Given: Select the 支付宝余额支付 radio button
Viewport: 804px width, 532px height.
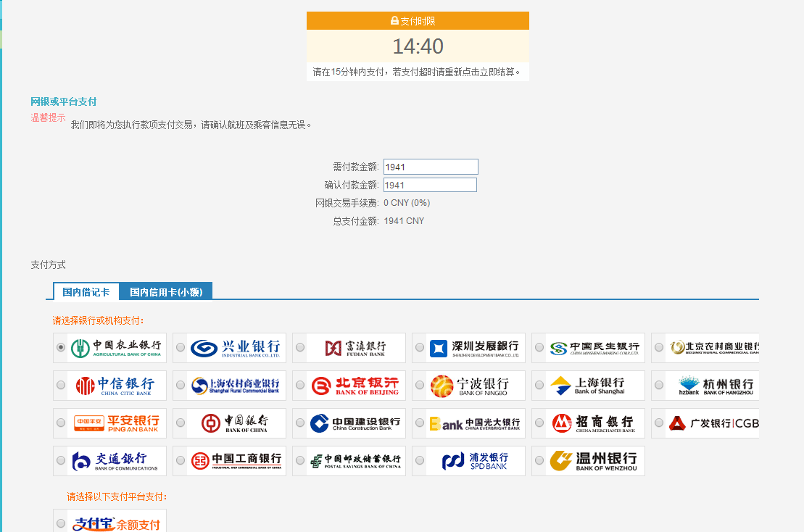Looking at the screenshot, I should (x=61, y=523).
